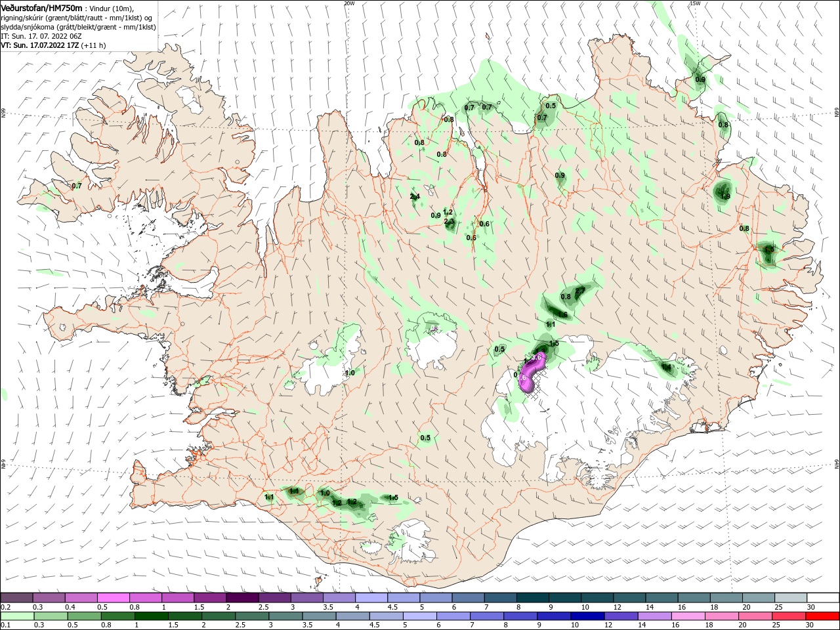Click the 20W longitude label at the top
Screen dimensions: 840x630
coord(349,3)
